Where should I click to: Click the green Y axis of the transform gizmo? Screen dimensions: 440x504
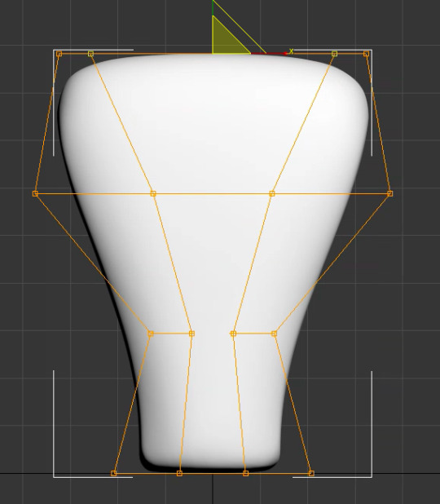(x=213, y=7)
